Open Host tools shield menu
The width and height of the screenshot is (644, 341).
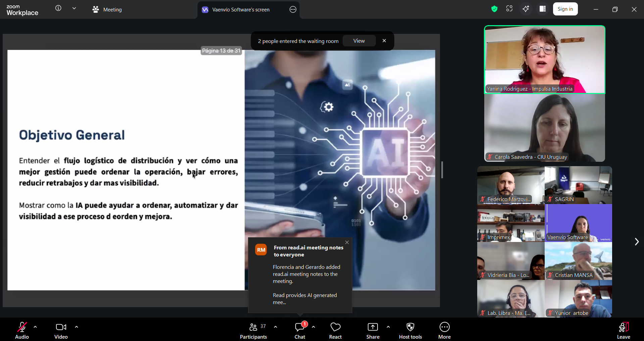[410, 331]
